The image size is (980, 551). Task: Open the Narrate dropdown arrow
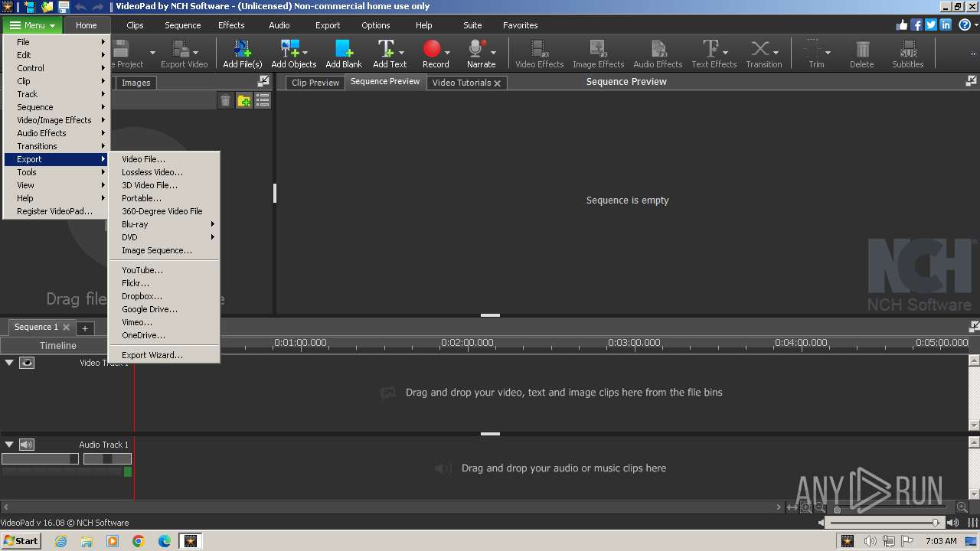493,53
